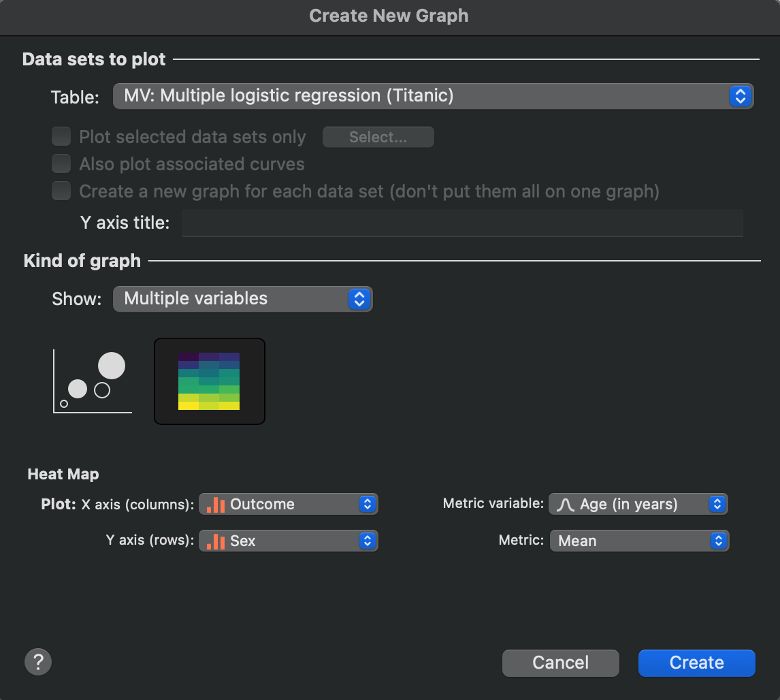Viewport: 780px width, 700px height.
Task: Click the help question mark icon
Action: coord(38,661)
